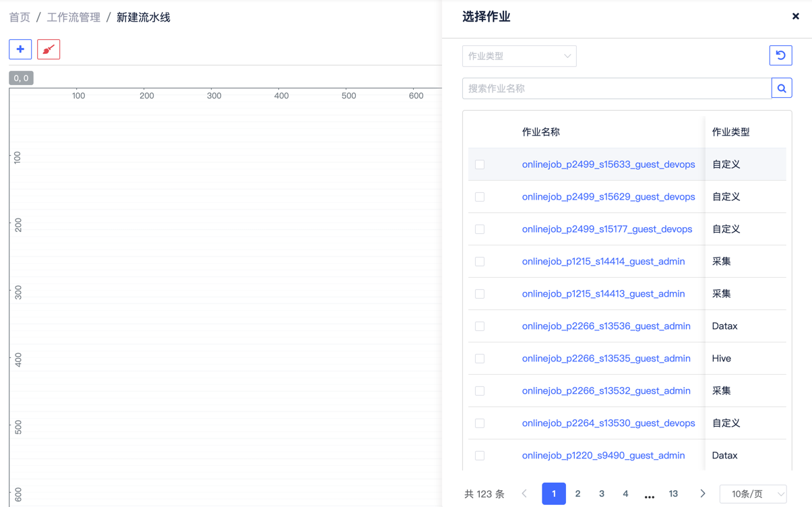Click the 400 mark on vertical ruler
Image resolution: width=812 pixels, height=507 pixels.
[x=18, y=360]
